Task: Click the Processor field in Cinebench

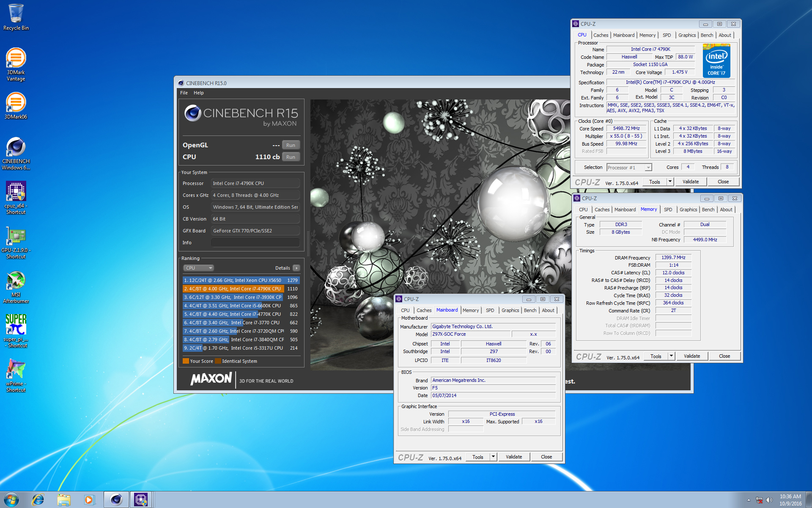Action: click(x=255, y=183)
